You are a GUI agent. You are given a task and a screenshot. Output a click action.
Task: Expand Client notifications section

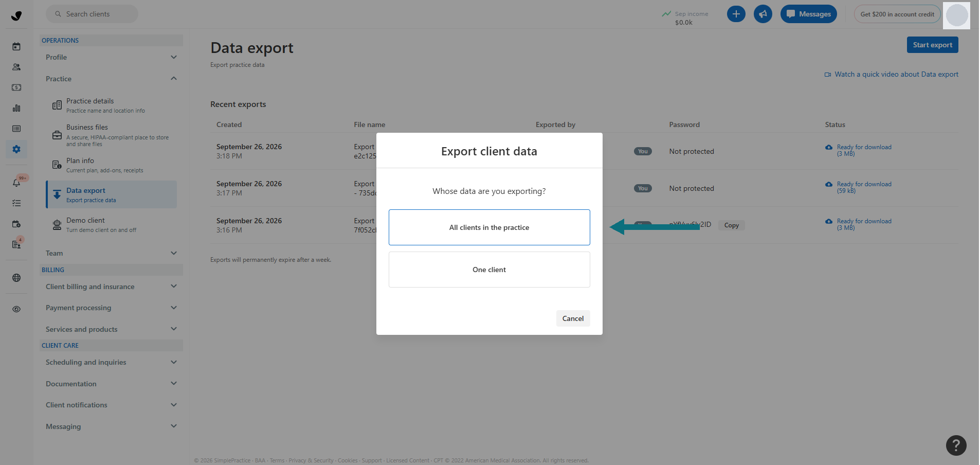click(111, 405)
